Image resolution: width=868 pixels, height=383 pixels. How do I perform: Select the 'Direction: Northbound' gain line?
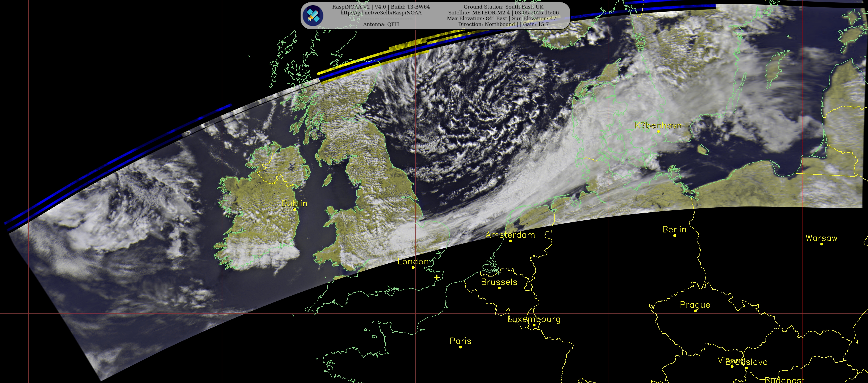pyautogui.click(x=503, y=25)
